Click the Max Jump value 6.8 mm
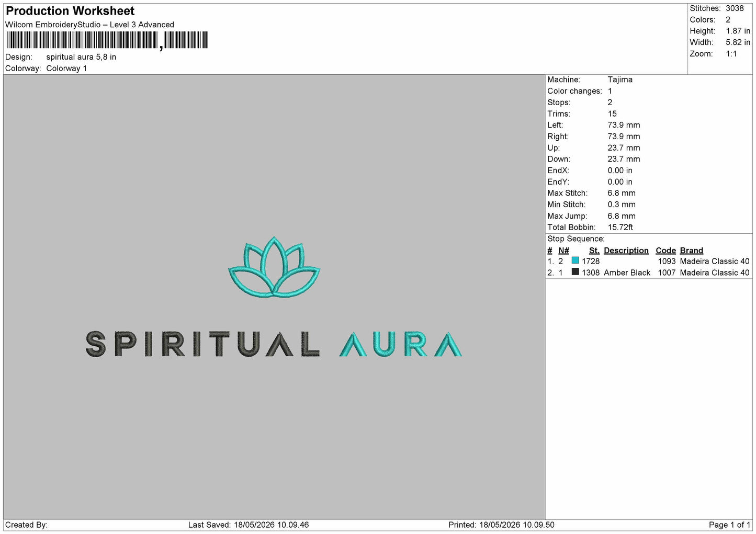This screenshot has width=756, height=534. [622, 216]
